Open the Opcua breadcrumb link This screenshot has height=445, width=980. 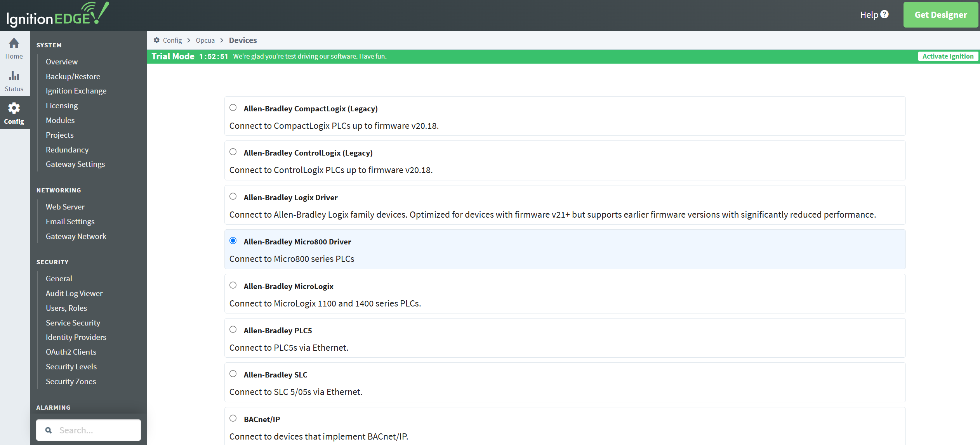point(205,40)
